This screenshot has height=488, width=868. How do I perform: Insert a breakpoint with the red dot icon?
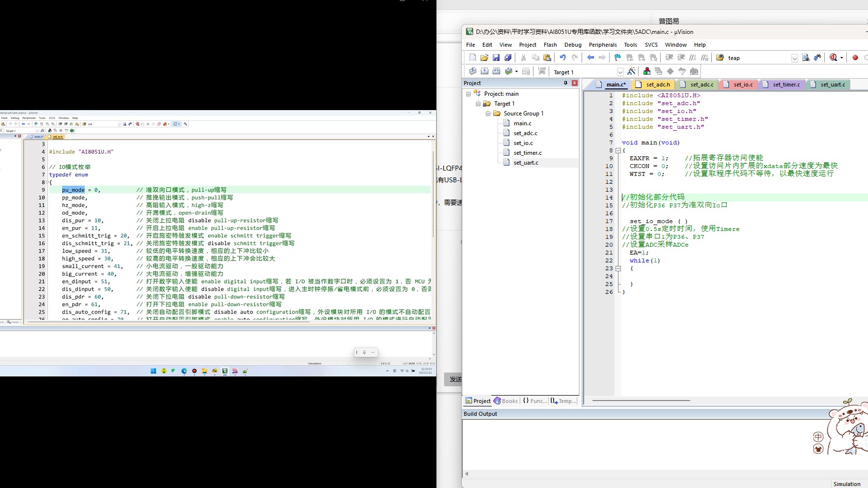point(855,57)
